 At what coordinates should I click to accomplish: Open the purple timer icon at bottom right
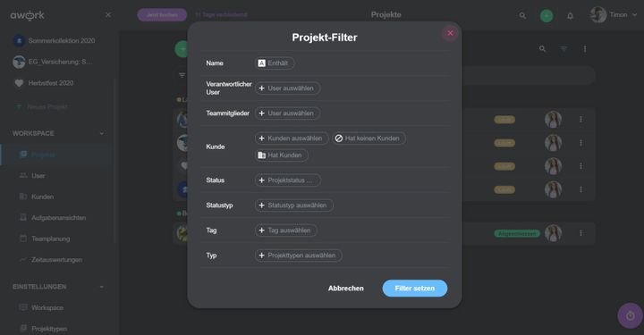pyautogui.click(x=631, y=315)
